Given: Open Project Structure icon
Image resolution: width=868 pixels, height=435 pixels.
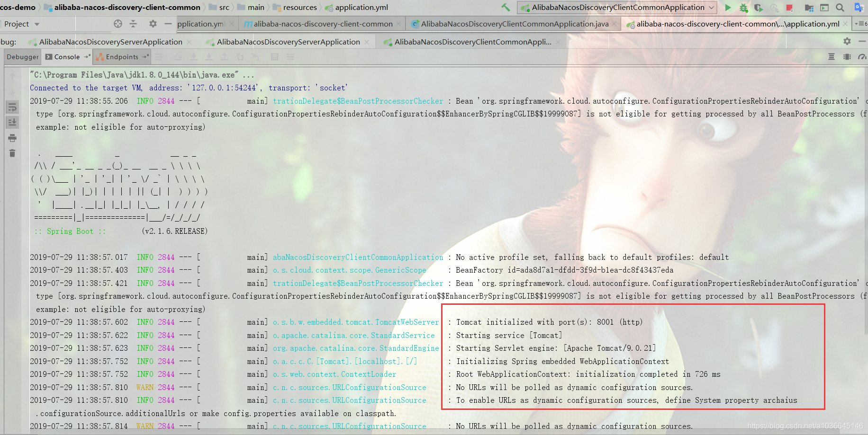Looking at the screenshot, I should coord(809,8).
